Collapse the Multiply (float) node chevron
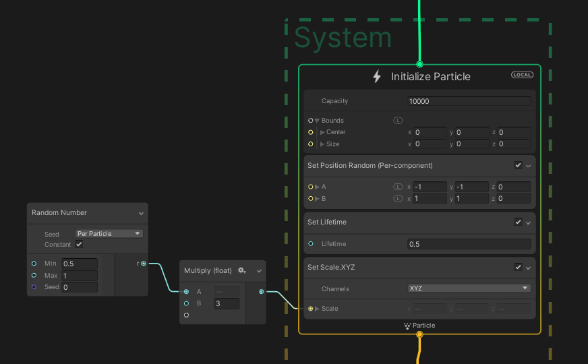Screen dimensions: 588x364 [259, 271]
